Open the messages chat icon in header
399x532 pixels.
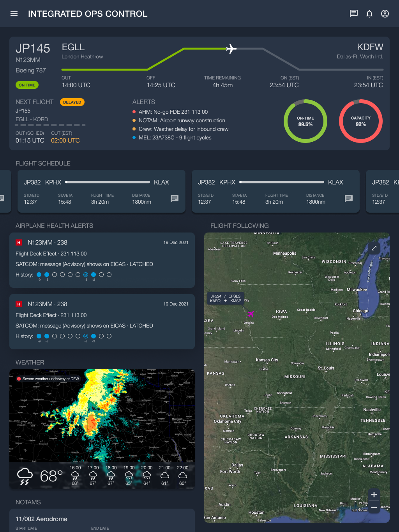[x=354, y=14]
